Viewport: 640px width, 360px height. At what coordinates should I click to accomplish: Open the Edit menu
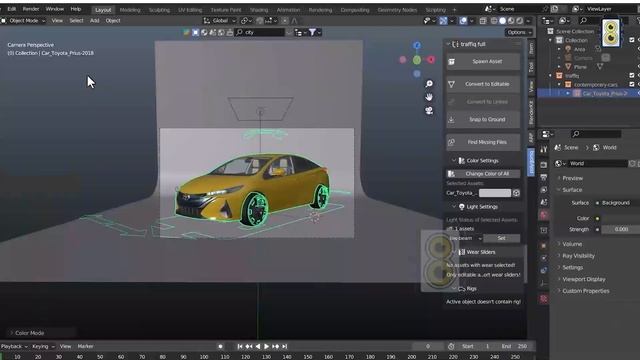click(x=12, y=9)
